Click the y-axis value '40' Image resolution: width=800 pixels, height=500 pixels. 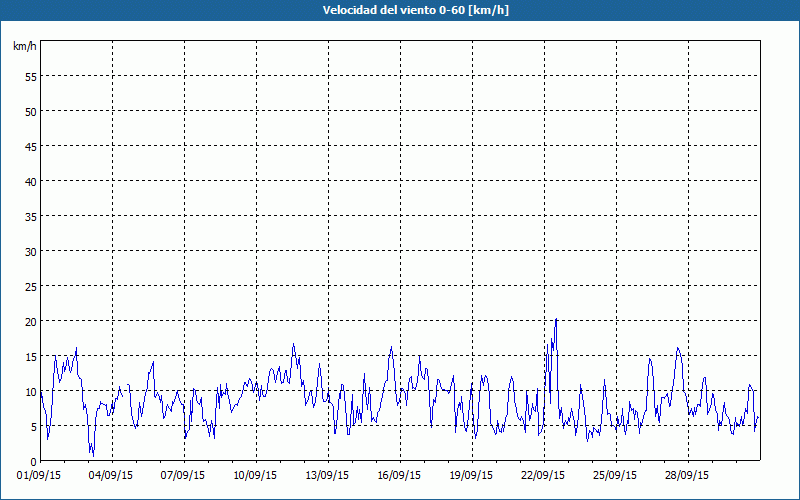31,182
